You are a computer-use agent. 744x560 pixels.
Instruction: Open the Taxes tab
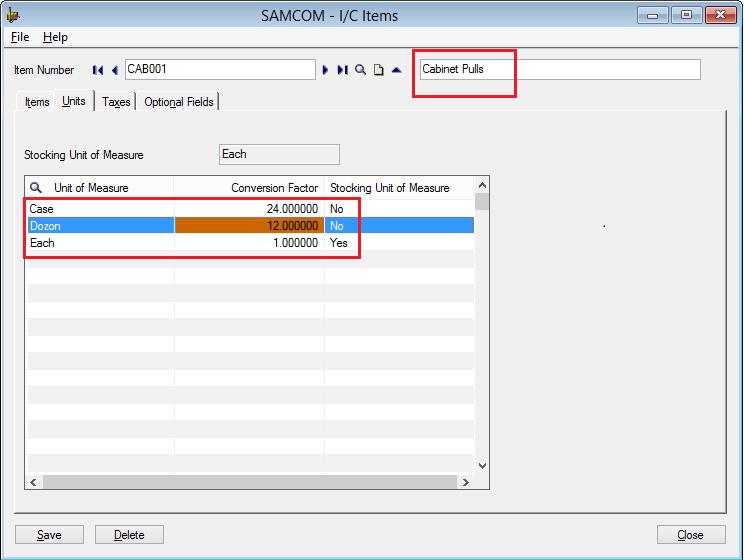coord(116,102)
